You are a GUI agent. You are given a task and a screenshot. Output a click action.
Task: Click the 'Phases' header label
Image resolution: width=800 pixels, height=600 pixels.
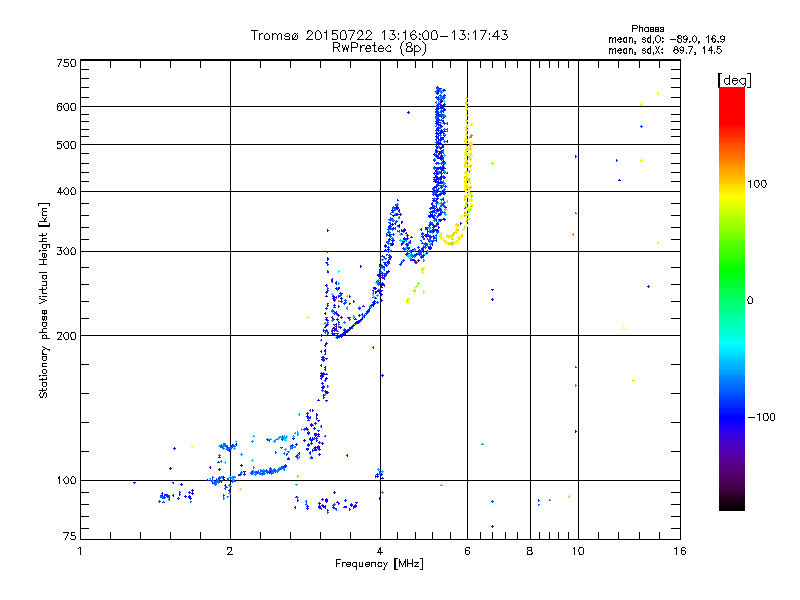pyautogui.click(x=647, y=29)
